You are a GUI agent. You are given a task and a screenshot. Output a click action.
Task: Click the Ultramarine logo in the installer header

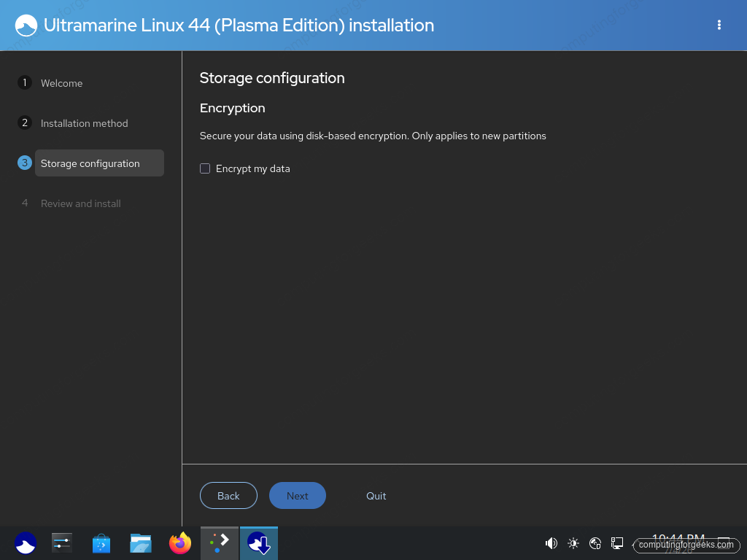tap(26, 26)
